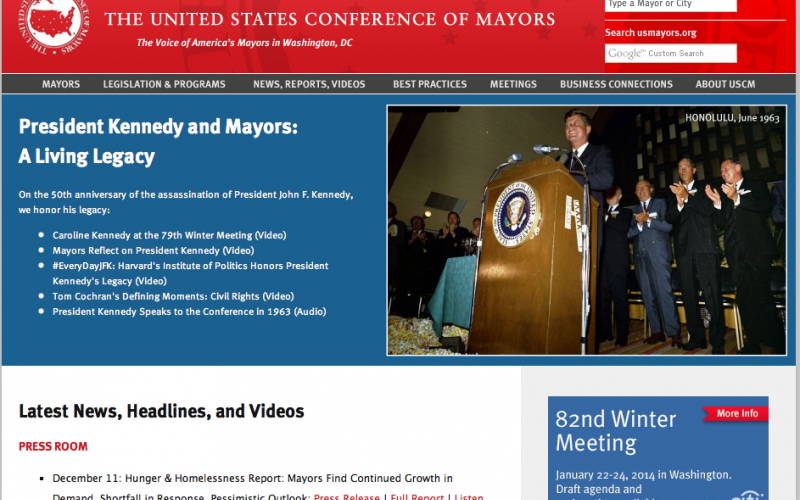Screen dimensions: 800x500
Task: Click the More Info ribbon on Winter Meeting
Action: (736, 413)
